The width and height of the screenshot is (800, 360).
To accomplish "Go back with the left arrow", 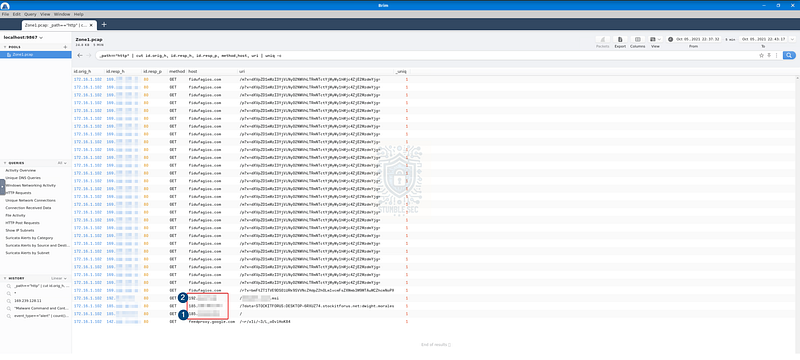I will [x=80, y=55].
